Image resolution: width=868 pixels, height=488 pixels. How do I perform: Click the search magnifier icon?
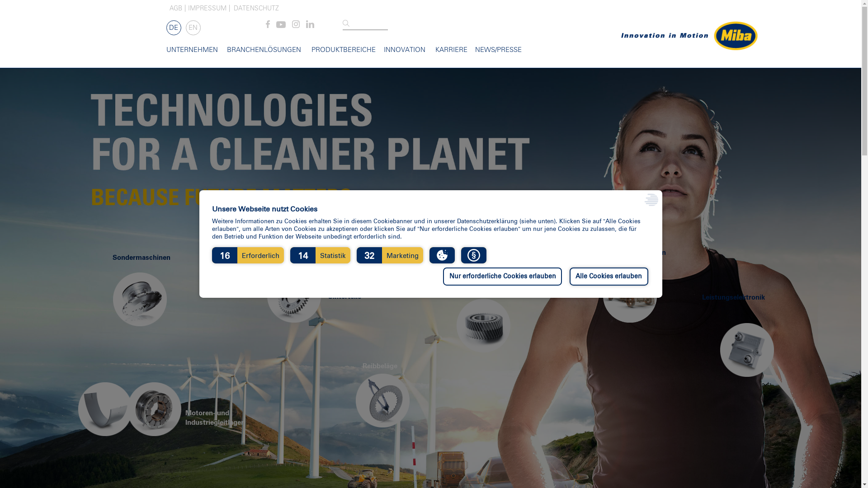tap(346, 23)
